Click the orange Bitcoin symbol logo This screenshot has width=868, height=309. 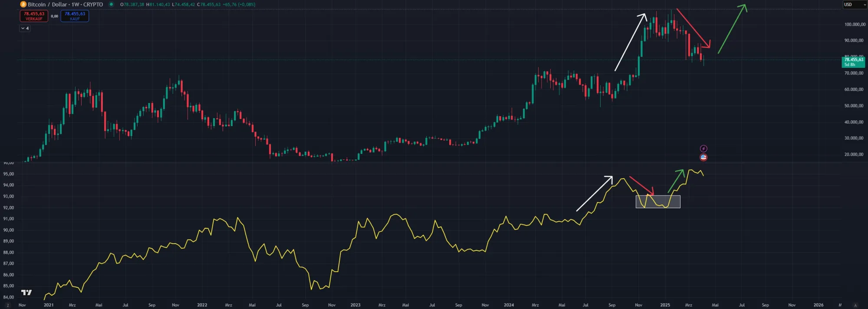click(23, 4)
